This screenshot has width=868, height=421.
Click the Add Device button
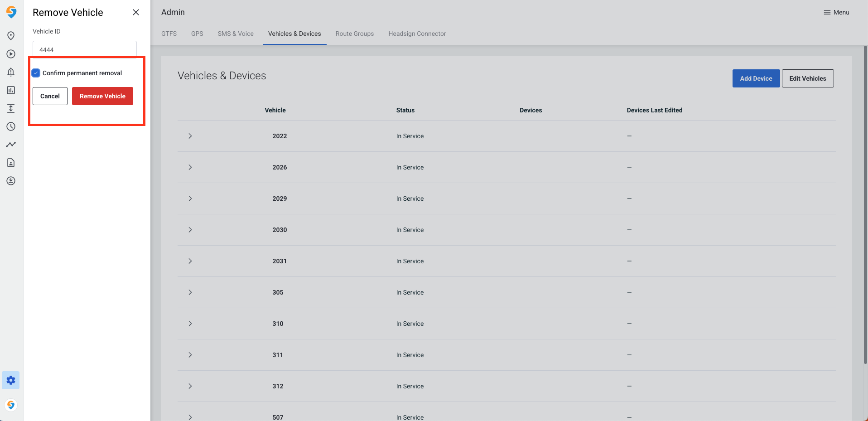(x=756, y=78)
